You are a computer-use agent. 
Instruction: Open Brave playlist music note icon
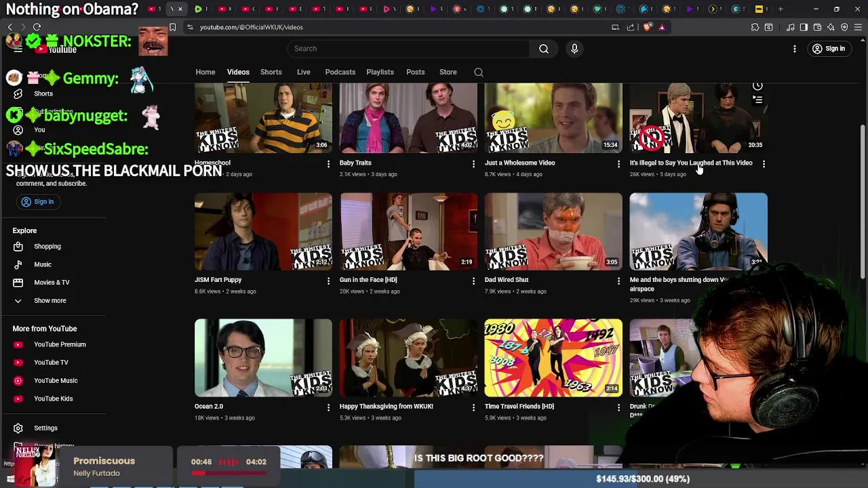pos(791,27)
